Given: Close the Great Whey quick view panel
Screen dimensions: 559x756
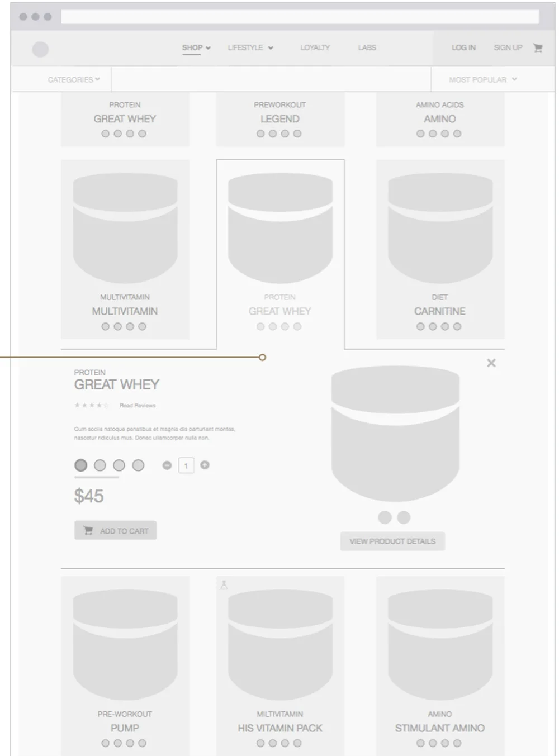Looking at the screenshot, I should pyautogui.click(x=491, y=363).
